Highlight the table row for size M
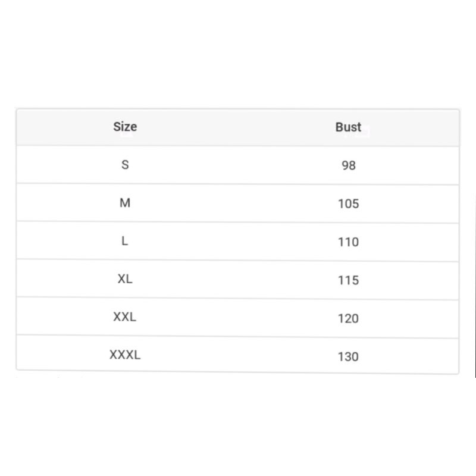This screenshot has height=476, width=476. click(x=238, y=203)
